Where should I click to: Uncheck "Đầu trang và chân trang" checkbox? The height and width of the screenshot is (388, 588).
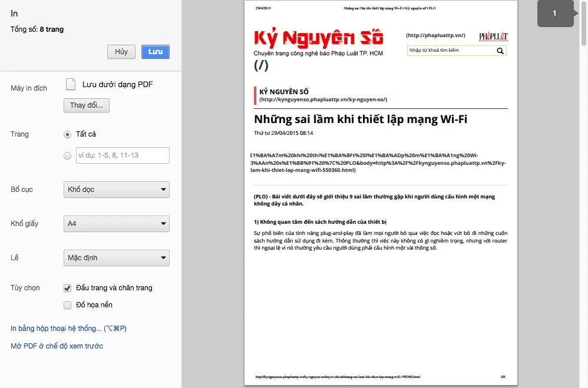[x=67, y=288]
